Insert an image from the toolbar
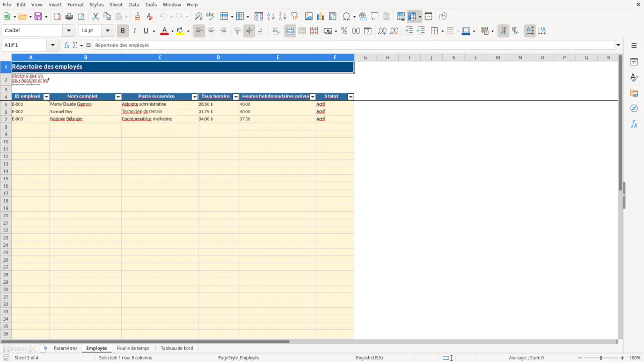Screen dimensions: 644x362 [x=309, y=17]
